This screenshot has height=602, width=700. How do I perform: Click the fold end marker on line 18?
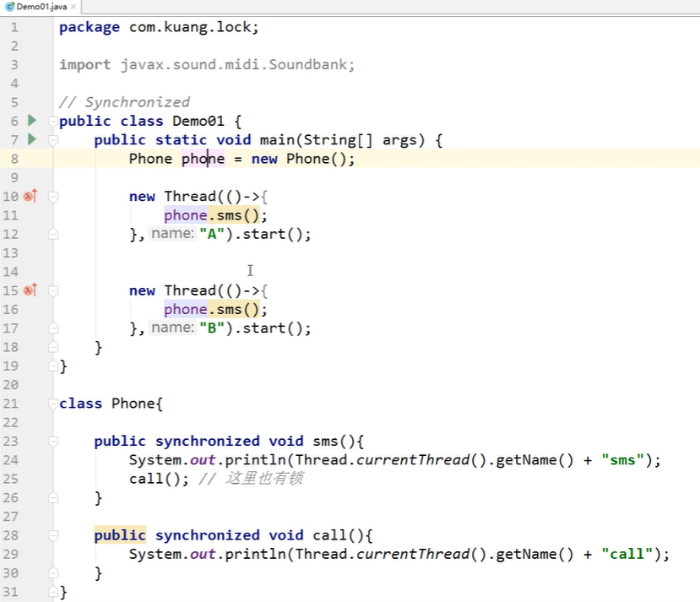click(x=52, y=347)
